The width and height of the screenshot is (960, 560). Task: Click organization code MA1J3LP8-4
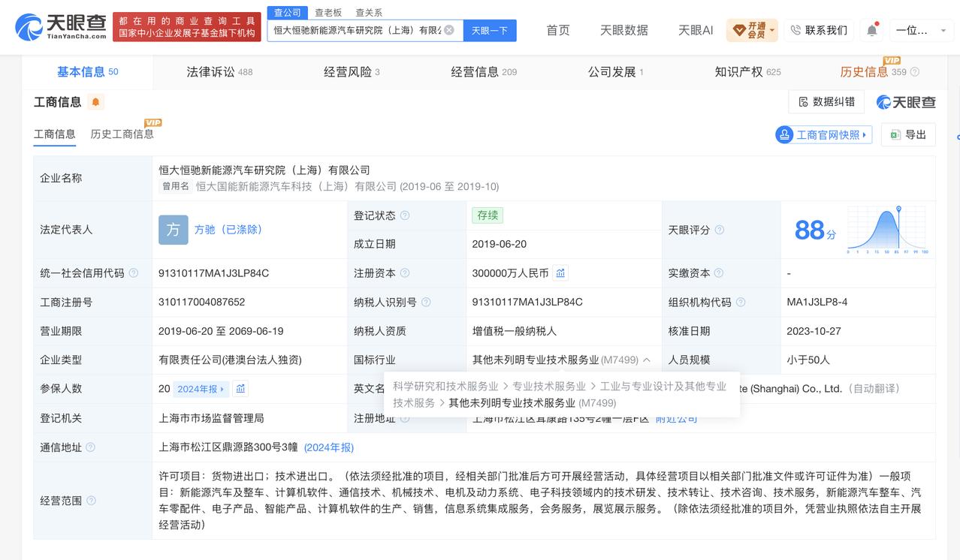[817, 303]
